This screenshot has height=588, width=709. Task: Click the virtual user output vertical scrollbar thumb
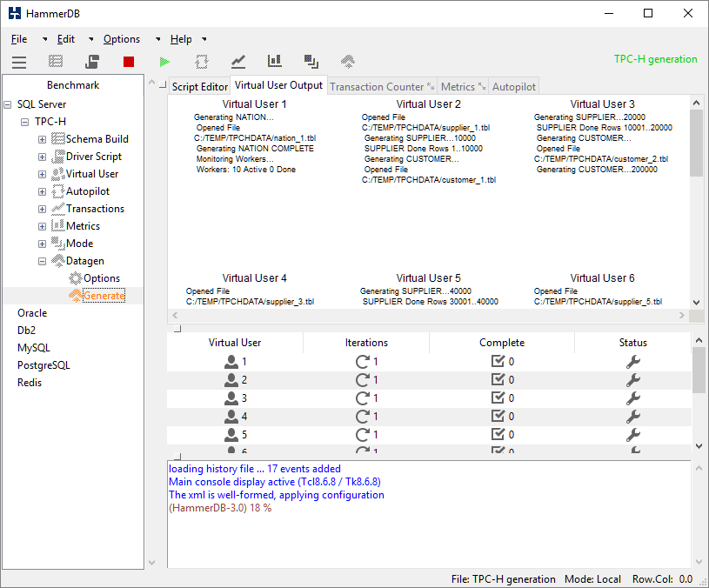(696, 143)
